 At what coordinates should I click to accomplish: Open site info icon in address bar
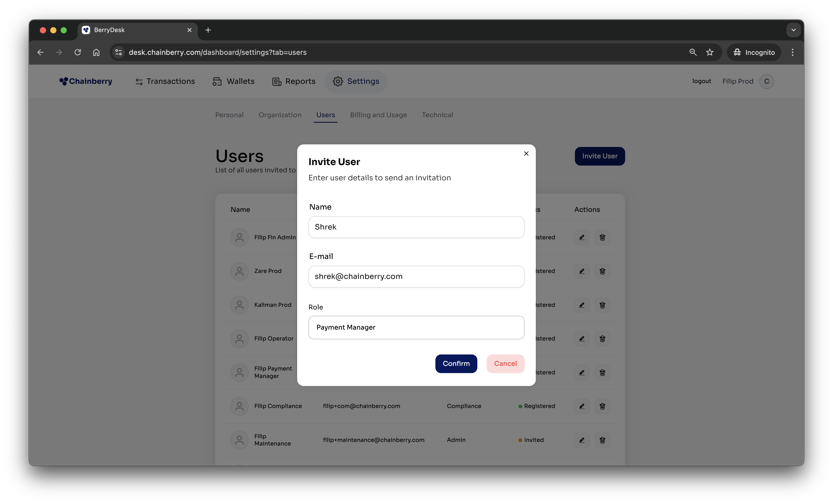point(119,52)
